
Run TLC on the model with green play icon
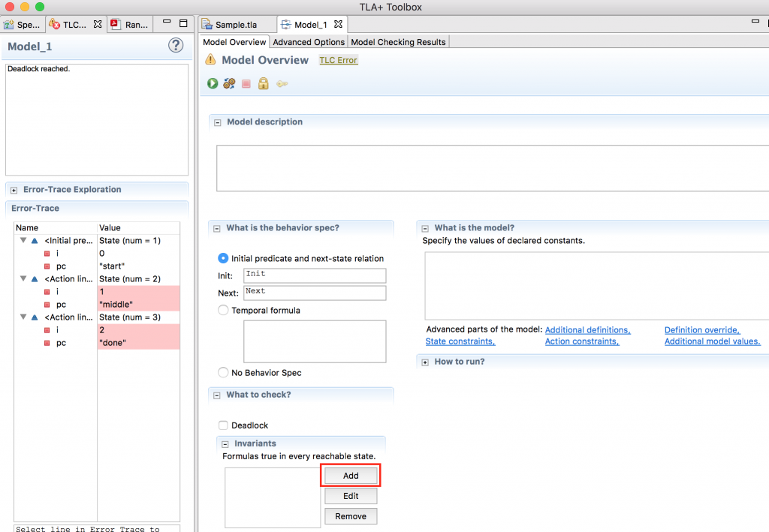213,84
